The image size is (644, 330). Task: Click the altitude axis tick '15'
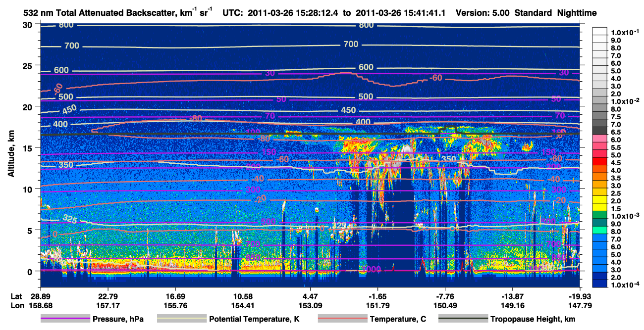(28, 148)
